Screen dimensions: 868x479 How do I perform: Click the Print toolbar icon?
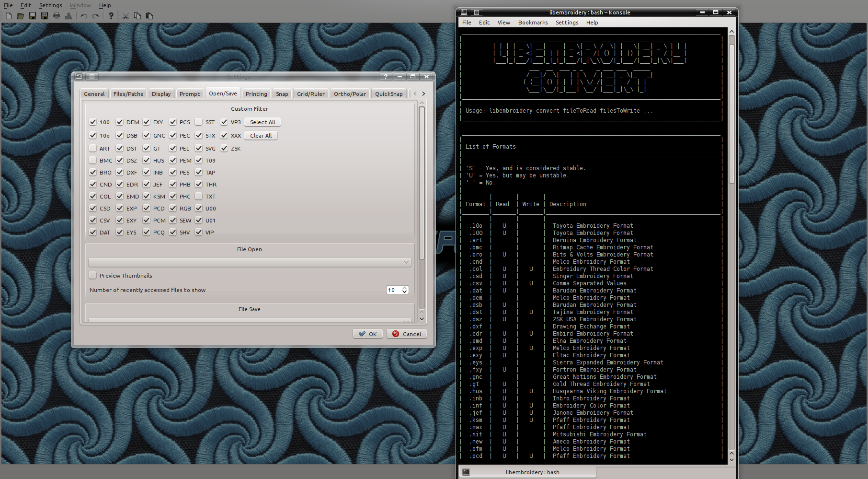click(x=57, y=16)
